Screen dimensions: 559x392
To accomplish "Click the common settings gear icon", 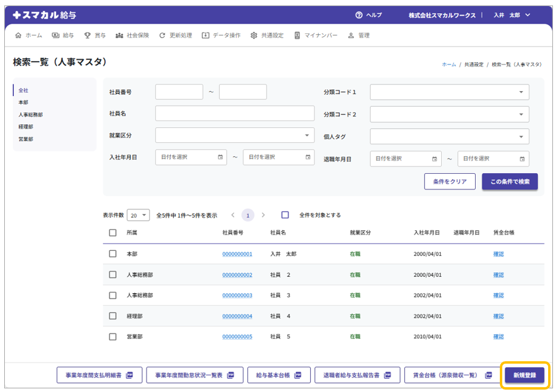I will tap(254, 36).
